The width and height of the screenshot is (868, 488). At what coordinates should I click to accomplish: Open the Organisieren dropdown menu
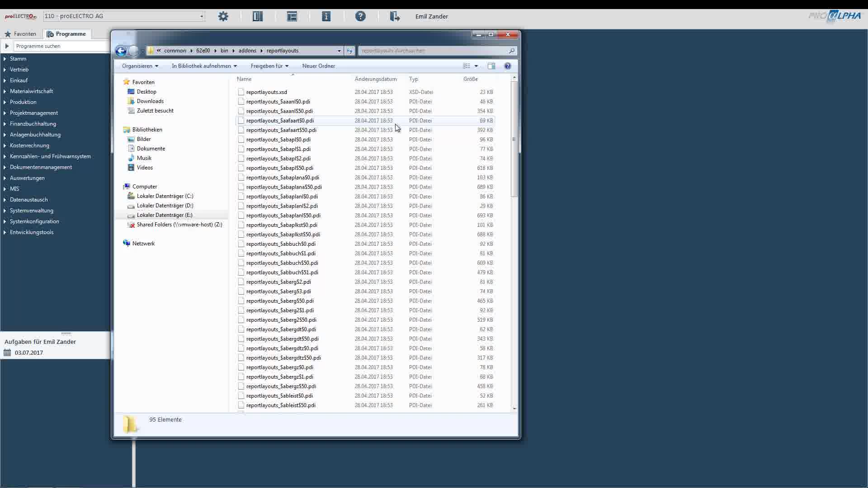pyautogui.click(x=140, y=66)
